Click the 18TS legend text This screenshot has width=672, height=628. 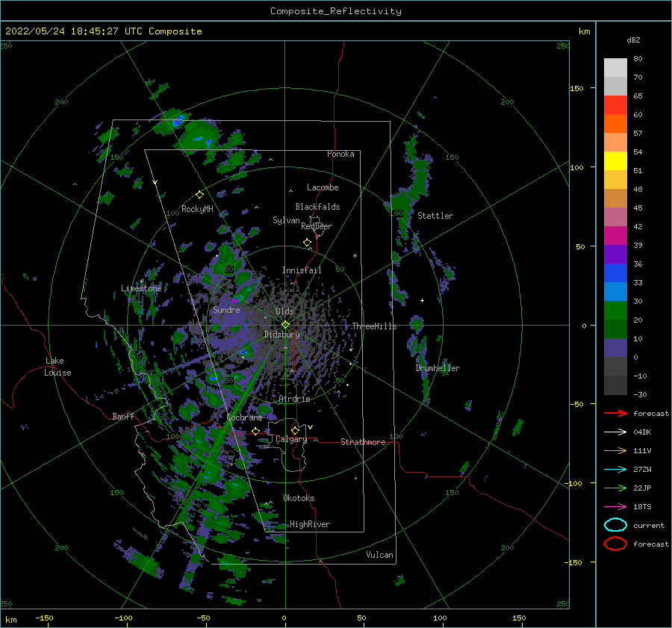[x=642, y=507]
